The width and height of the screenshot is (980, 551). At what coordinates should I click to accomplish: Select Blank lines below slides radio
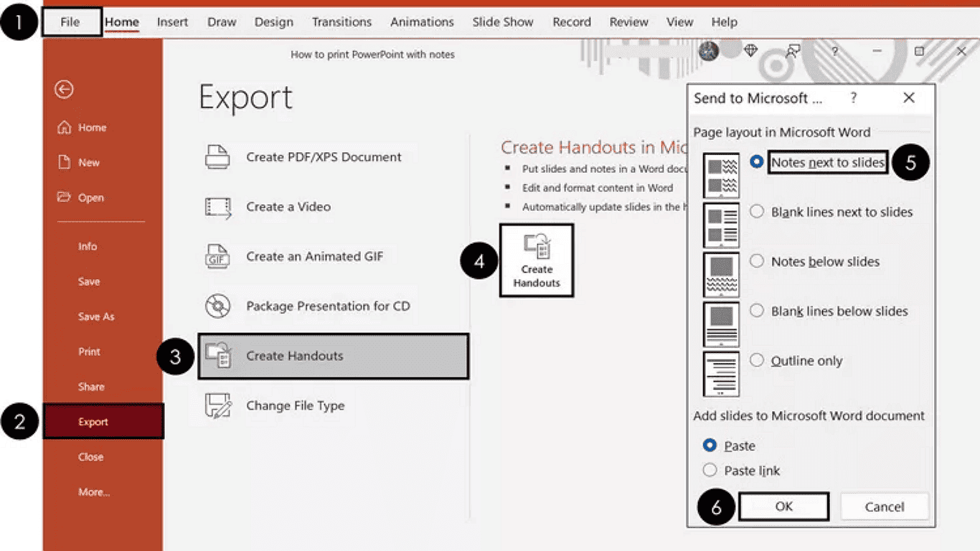(x=756, y=311)
